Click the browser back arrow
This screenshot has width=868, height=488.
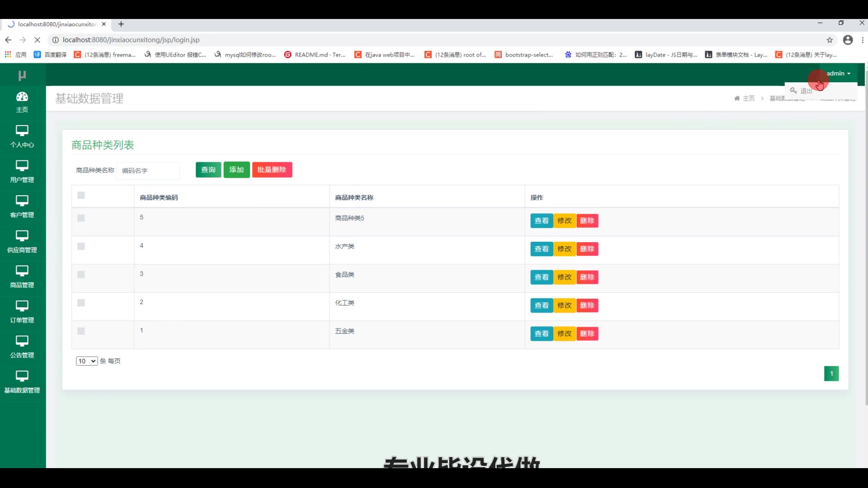8,40
